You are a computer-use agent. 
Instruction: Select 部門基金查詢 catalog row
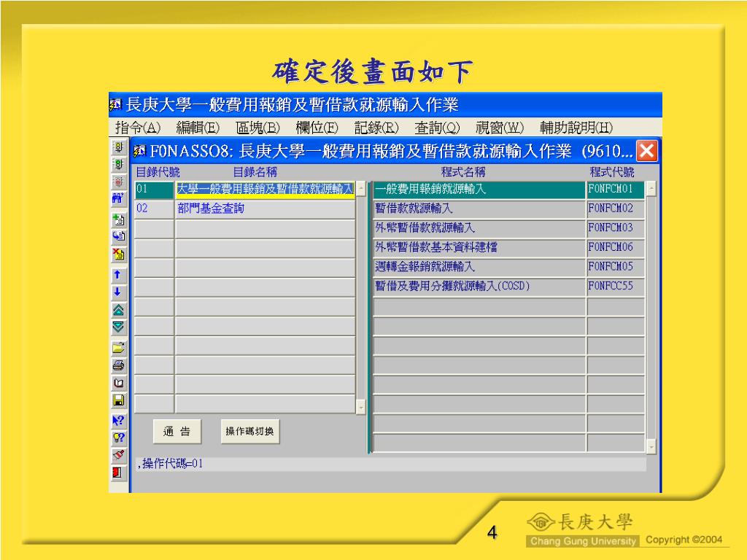pos(265,209)
